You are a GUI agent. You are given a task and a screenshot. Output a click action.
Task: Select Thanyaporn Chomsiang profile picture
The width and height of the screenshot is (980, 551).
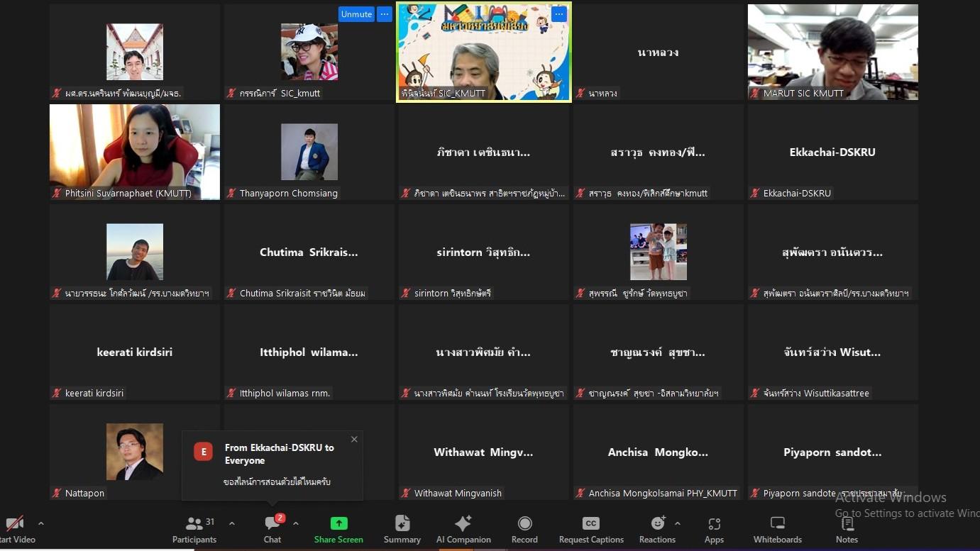click(x=309, y=152)
